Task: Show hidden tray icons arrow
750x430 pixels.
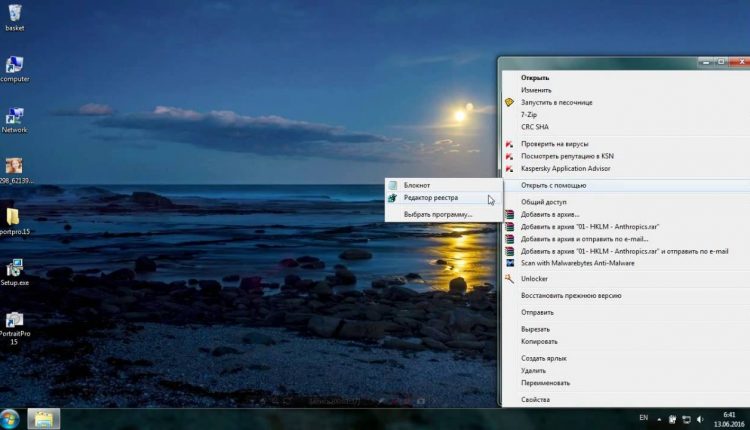Action: (659, 419)
